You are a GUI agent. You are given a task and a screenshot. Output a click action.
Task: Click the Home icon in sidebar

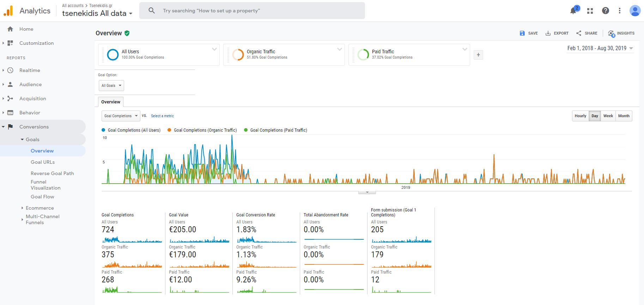point(10,29)
